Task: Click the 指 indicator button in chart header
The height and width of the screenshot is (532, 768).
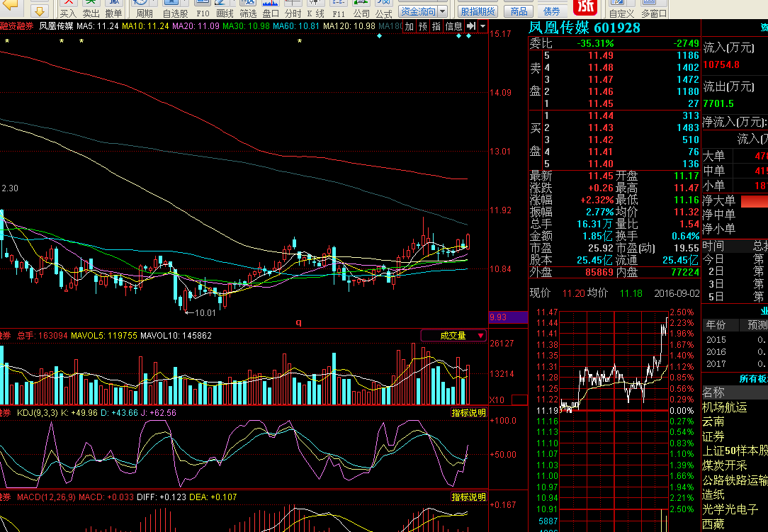Action: tap(436, 26)
